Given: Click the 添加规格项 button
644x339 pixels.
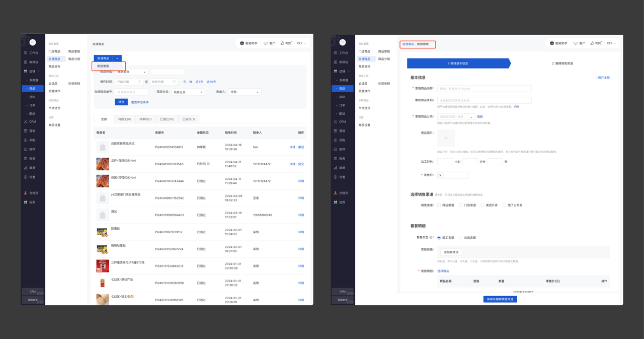Looking at the screenshot, I should point(451,252).
